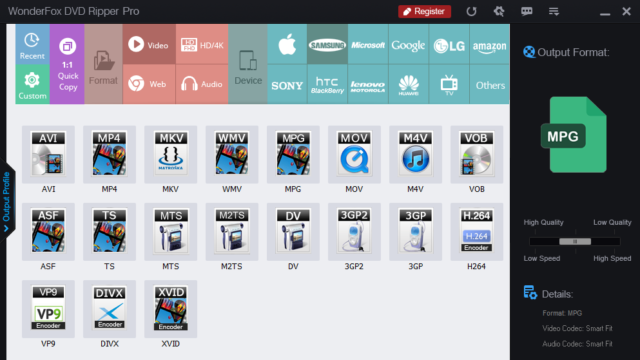The height and width of the screenshot is (360, 640).
Task: Select the H264 encoder format
Action: pos(477,231)
